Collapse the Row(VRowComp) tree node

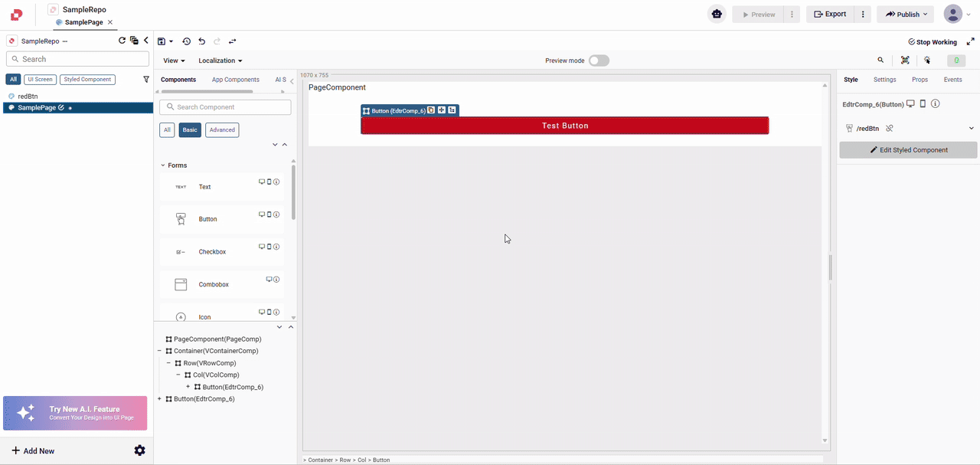168,363
